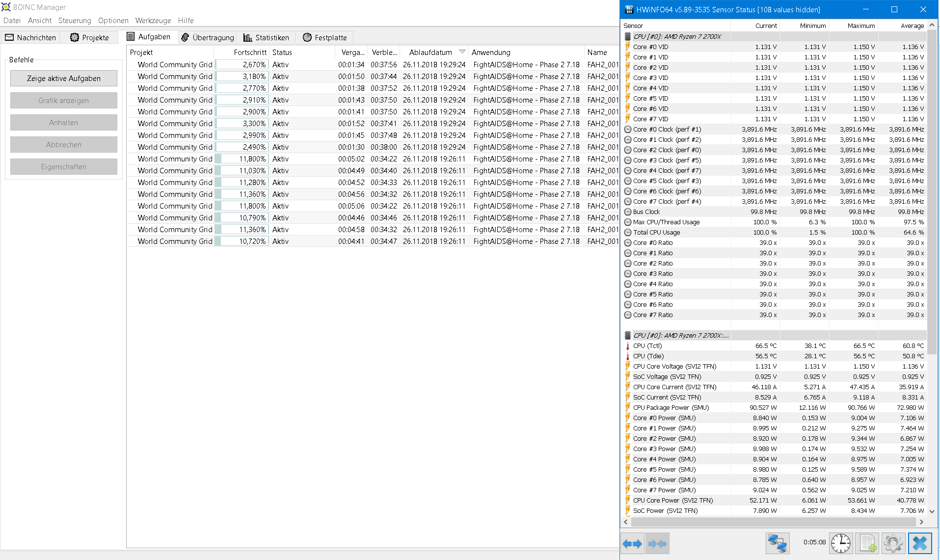The image size is (940, 560).
Task: Show the Festplatte tab
Action: [324, 37]
